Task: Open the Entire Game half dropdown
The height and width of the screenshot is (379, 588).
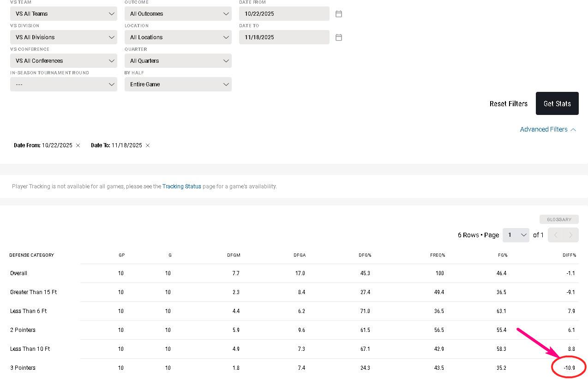Action: [178, 84]
